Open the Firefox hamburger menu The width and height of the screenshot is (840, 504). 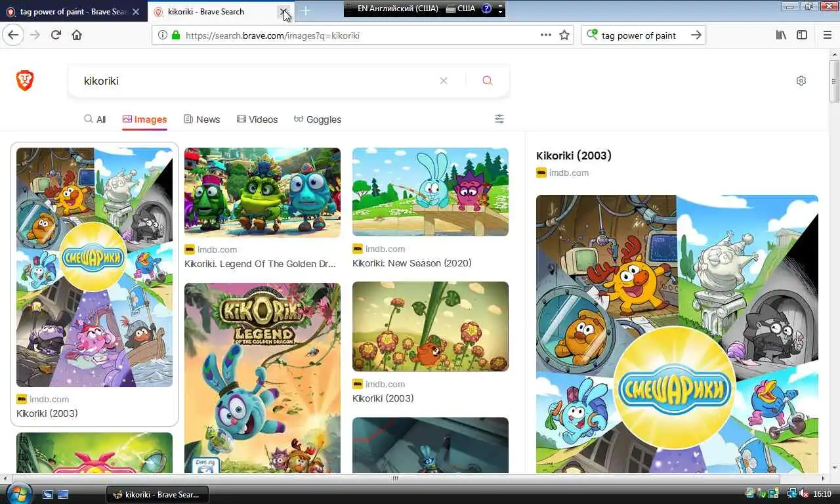click(x=827, y=35)
